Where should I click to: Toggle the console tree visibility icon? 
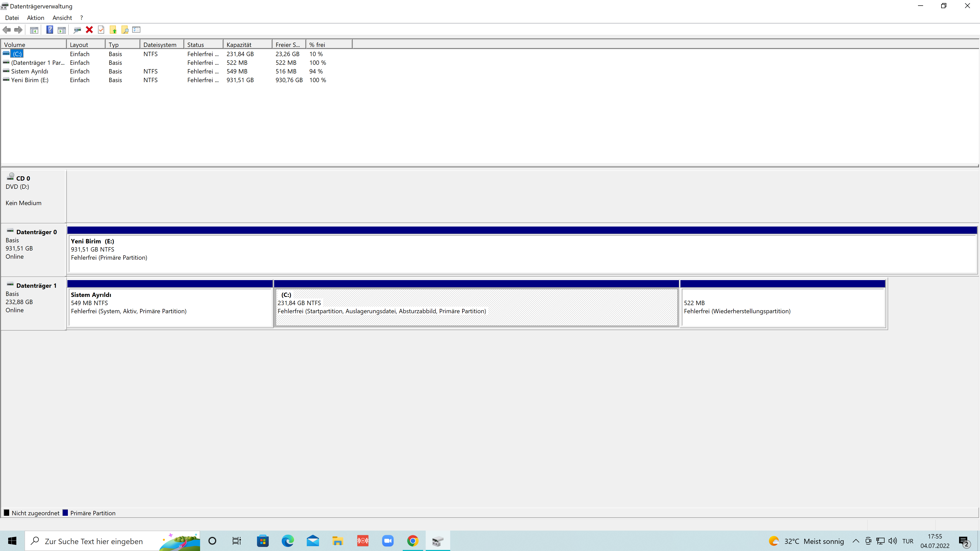click(x=34, y=30)
